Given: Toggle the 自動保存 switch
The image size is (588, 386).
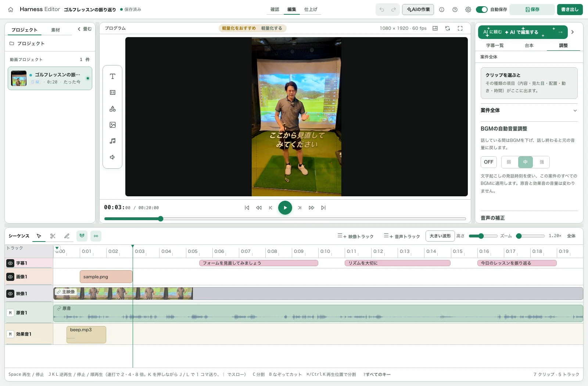Looking at the screenshot, I should tap(481, 10).
